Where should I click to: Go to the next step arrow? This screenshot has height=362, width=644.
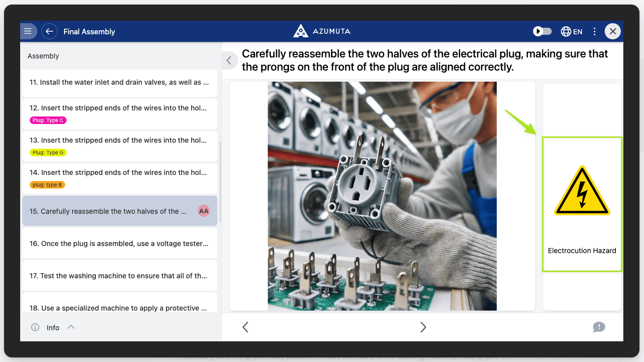click(423, 327)
